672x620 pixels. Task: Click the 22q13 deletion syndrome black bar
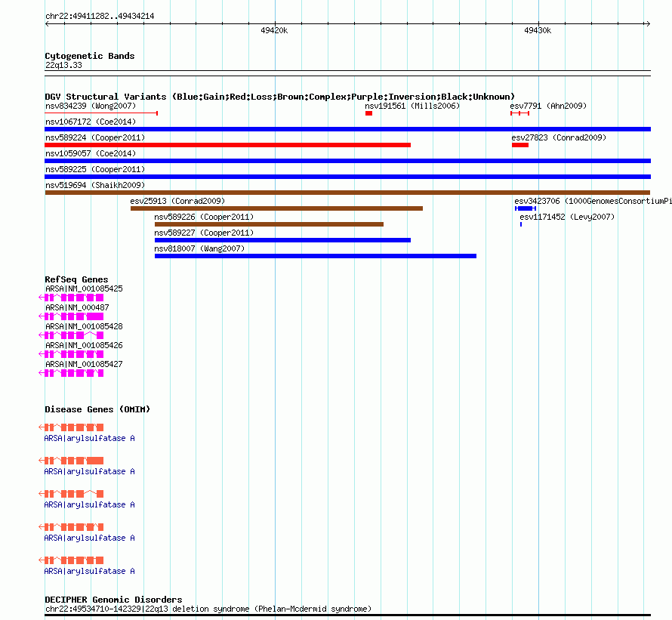pyautogui.click(x=347, y=615)
